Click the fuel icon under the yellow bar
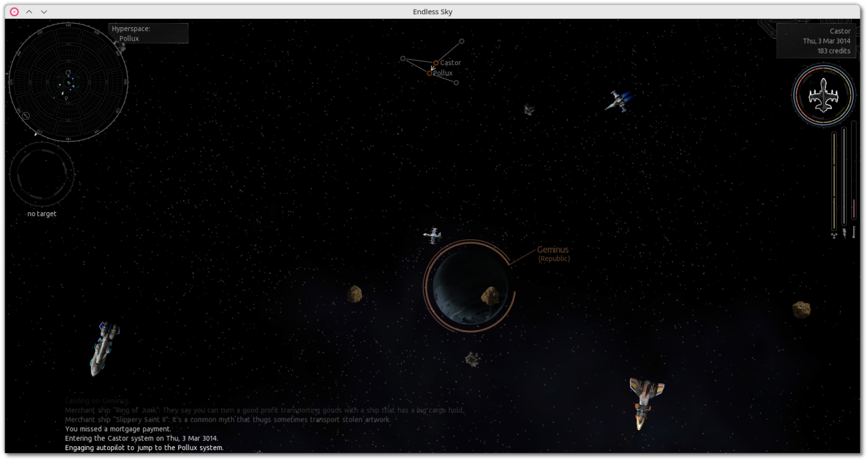This screenshot has width=868, height=461. [834, 235]
